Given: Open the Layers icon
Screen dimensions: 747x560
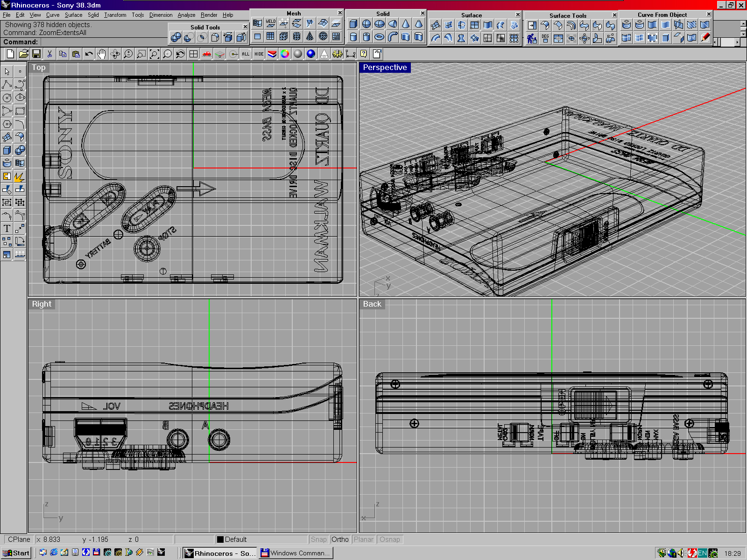Looking at the screenshot, I should (272, 54).
